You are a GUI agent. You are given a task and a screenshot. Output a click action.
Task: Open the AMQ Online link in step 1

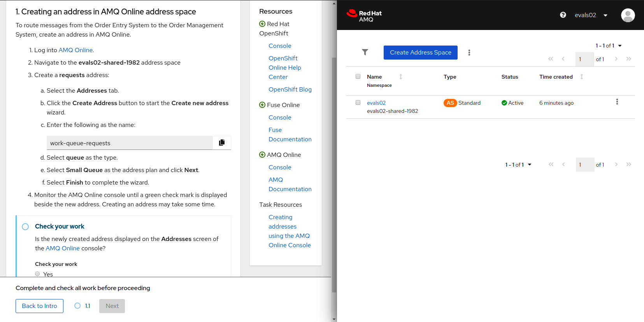pos(75,50)
